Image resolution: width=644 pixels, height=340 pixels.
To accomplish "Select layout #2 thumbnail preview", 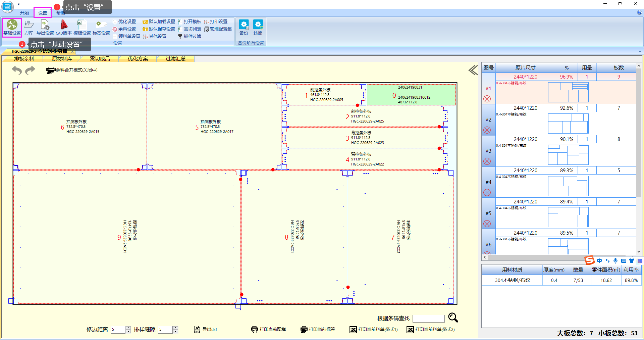I will click(x=568, y=124).
